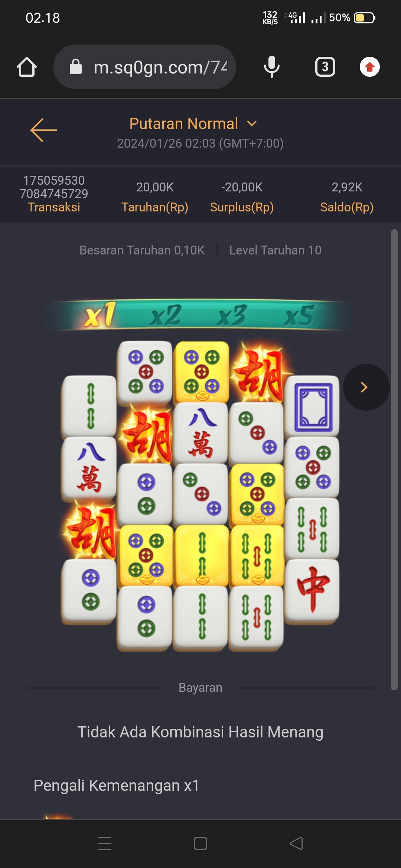Go back with the orange arrow
The height and width of the screenshot is (868, 401).
[43, 130]
